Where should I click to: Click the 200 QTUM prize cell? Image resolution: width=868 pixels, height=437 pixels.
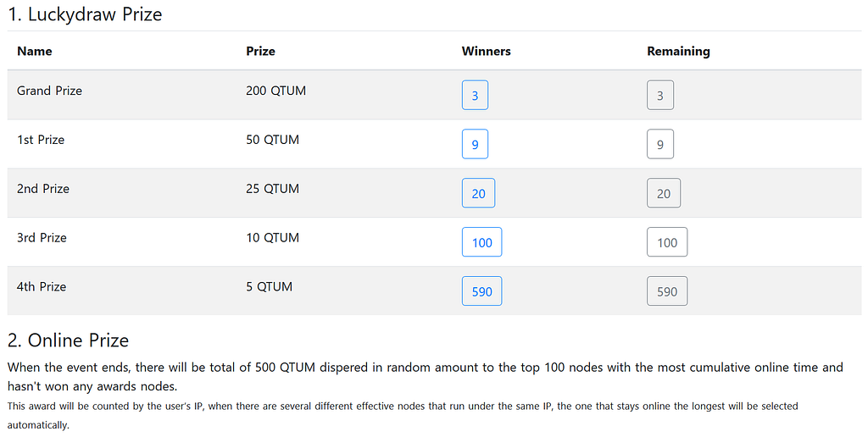point(275,91)
